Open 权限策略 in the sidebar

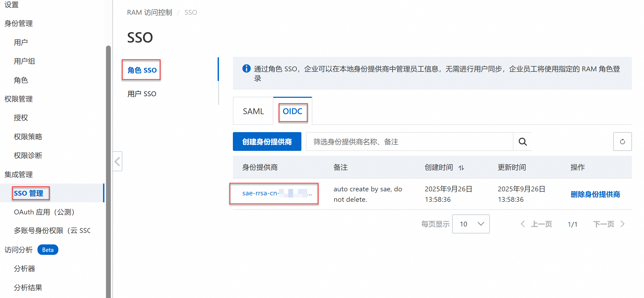[x=28, y=137]
